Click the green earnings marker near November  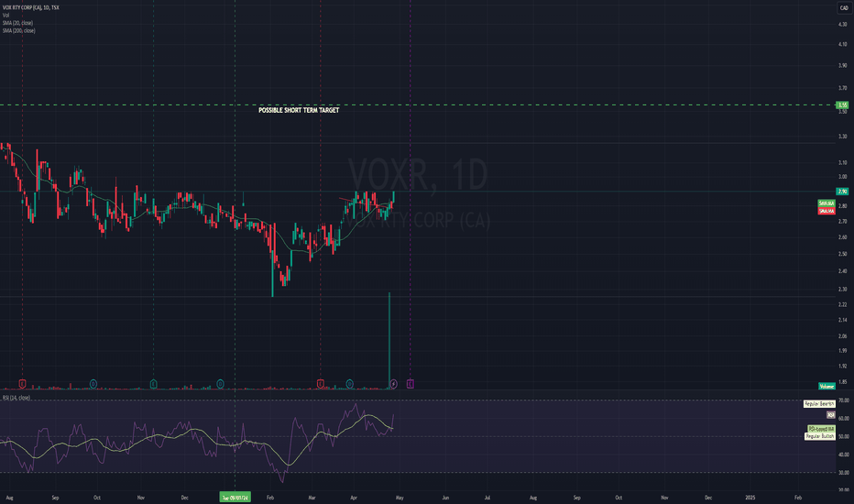tap(154, 384)
